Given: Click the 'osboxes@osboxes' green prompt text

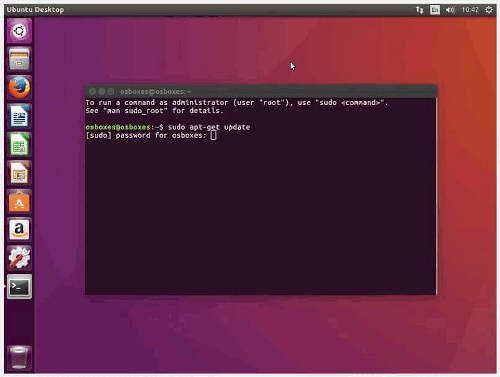Looking at the screenshot, I should [118, 127].
